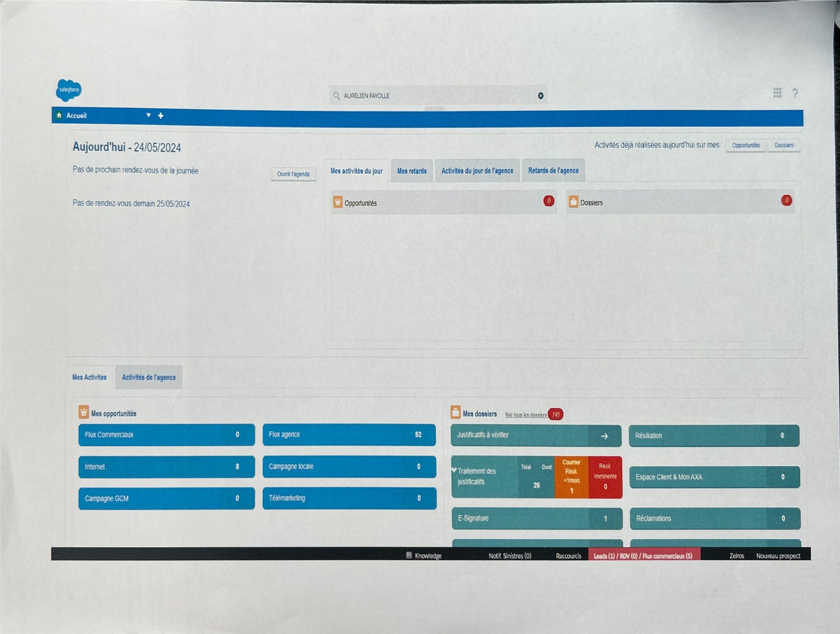Click the Opportunités crown icon
This screenshot has height=634, width=840.
coord(338,202)
